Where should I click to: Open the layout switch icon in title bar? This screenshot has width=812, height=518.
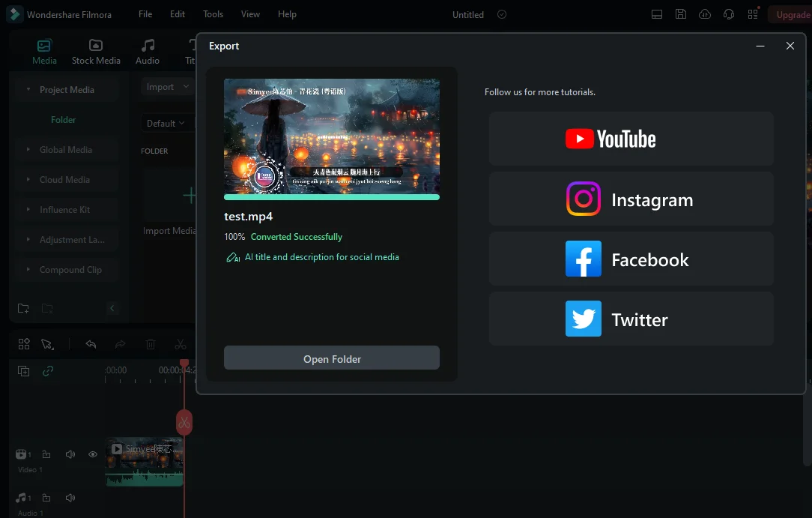(x=657, y=14)
